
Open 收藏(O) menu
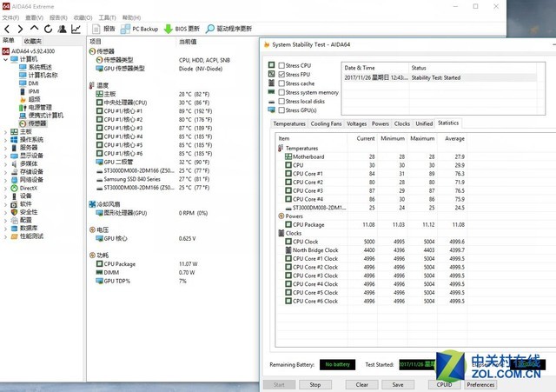point(83,17)
